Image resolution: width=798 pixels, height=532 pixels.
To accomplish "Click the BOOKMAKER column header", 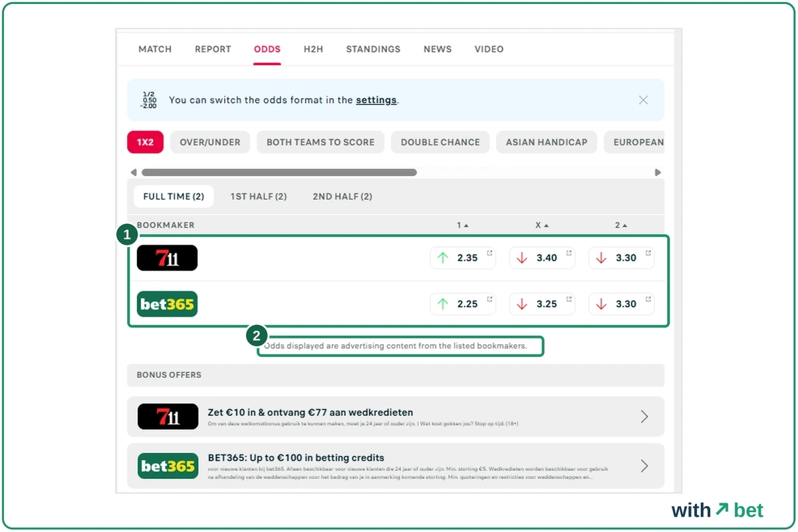I will 166,225.
